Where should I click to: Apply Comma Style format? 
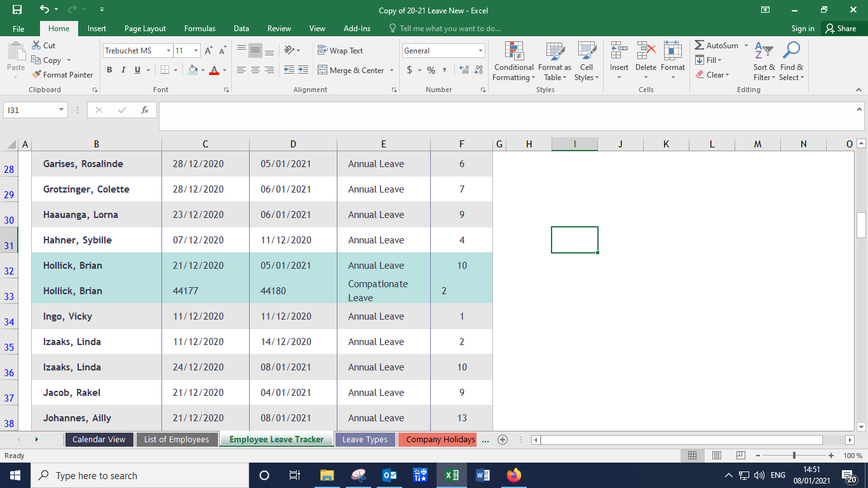coord(445,70)
